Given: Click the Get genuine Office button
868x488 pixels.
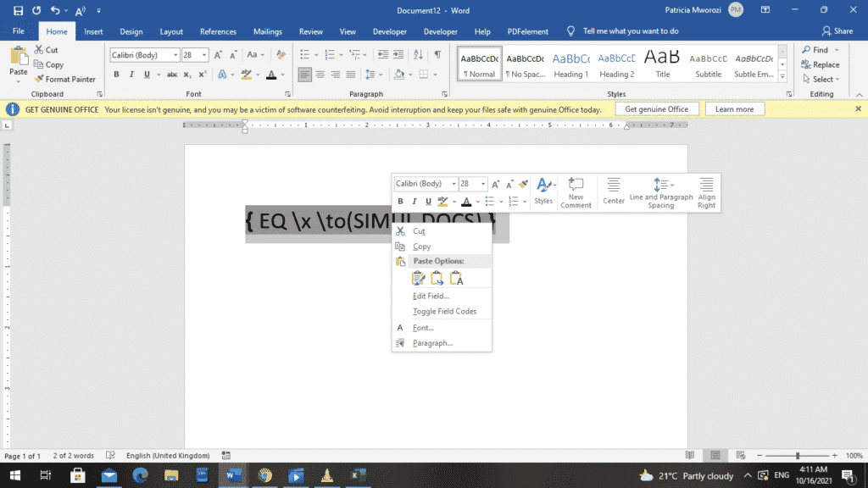Looking at the screenshot, I should [x=657, y=108].
